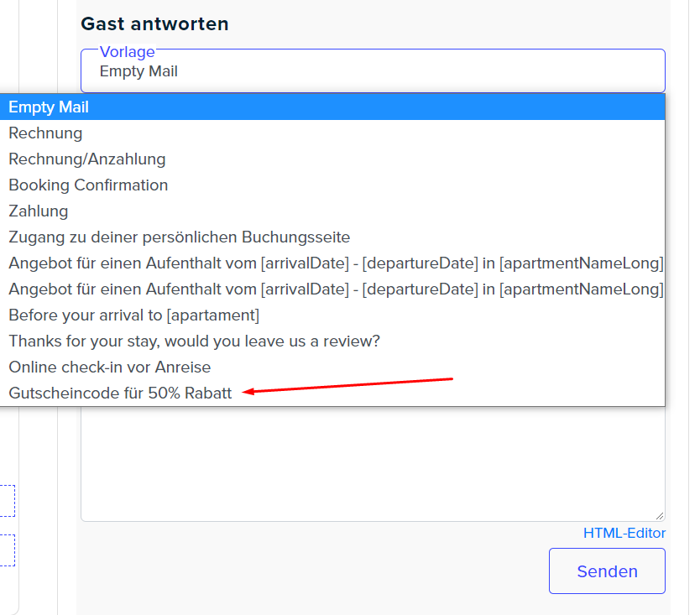Select Zugang zu deiner persönlichen Buchungsseite
The image size is (700, 615).
point(332,237)
